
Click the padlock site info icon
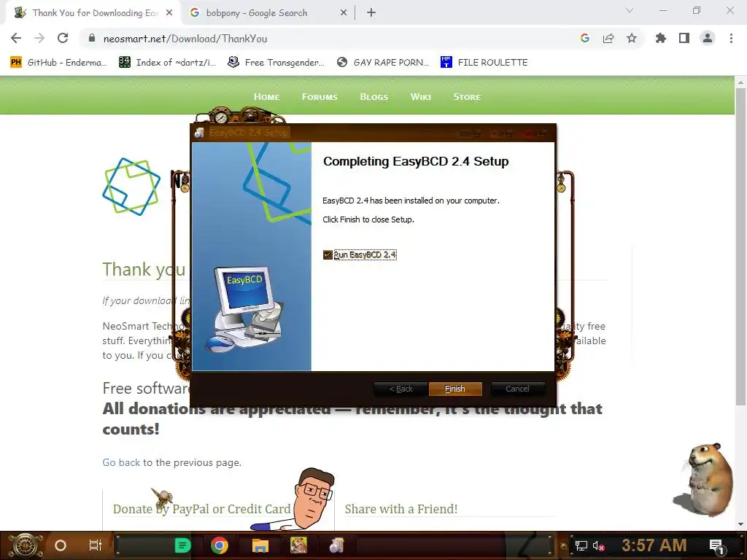[x=92, y=38]
